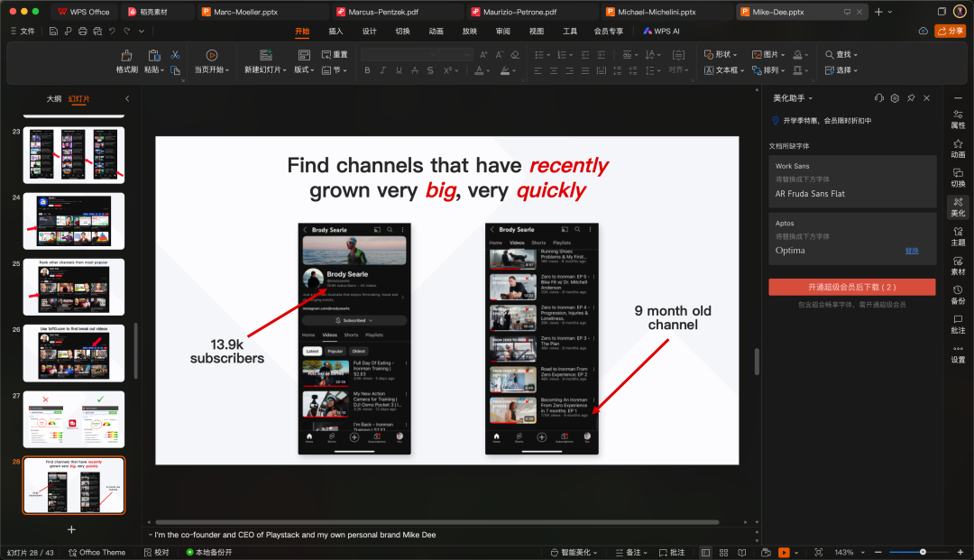Click the Copy icon below scissors
974x560 pixels.
[175, 70]
